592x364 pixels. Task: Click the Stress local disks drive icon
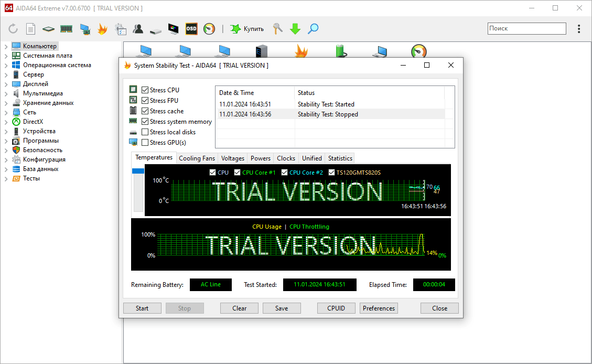(x=133, y=133)
